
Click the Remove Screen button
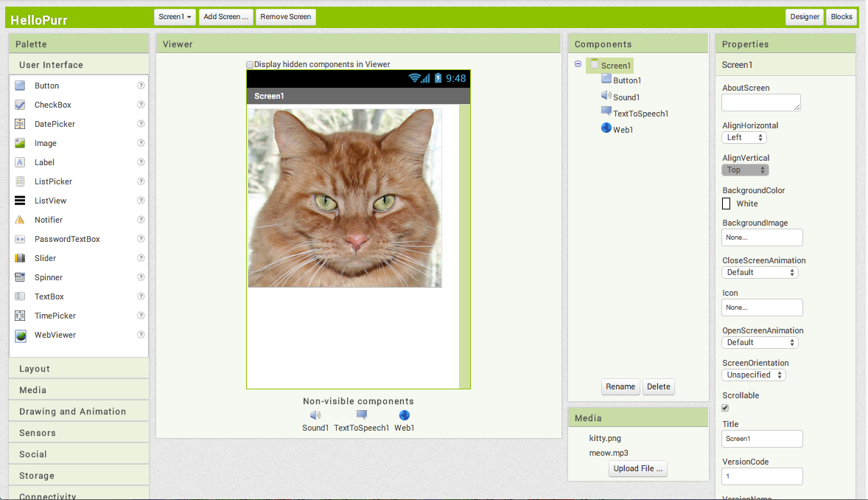point(286,17)
